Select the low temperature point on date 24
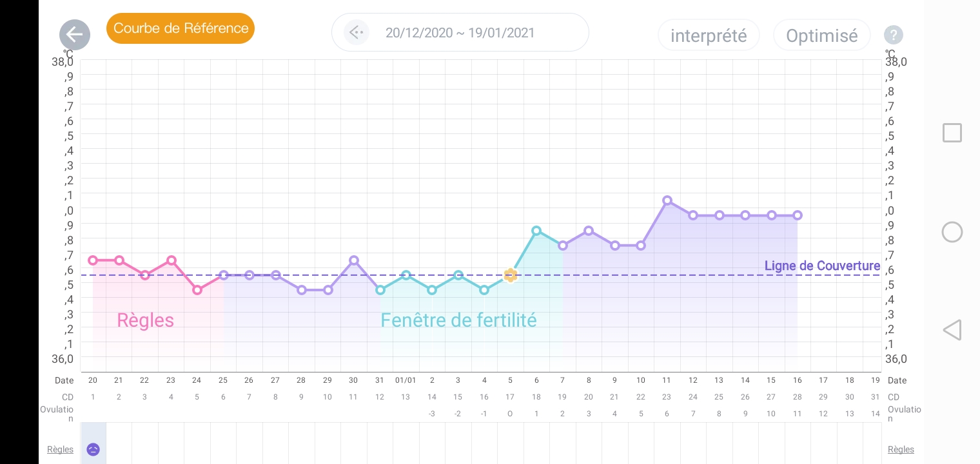980x464 pixels. pos(197,290)
